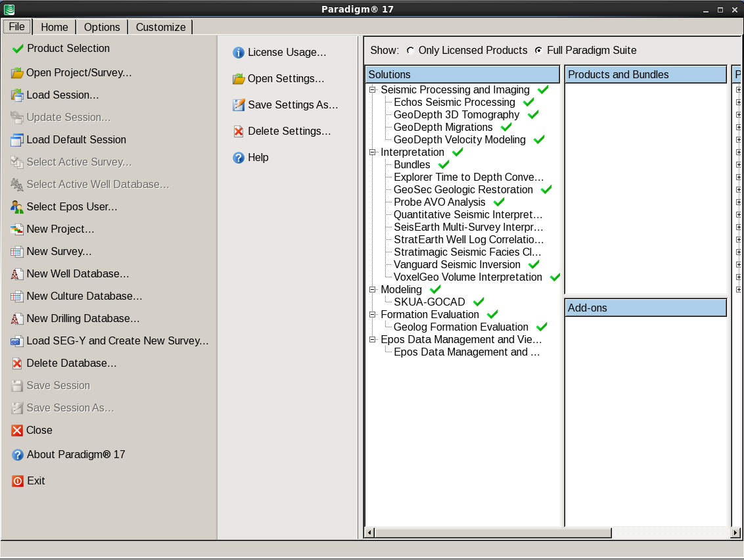Click the New Project icon
Image resolution: width=744 pixels, height=560 pixels.
pyautogui.click(x=17, y=229)
